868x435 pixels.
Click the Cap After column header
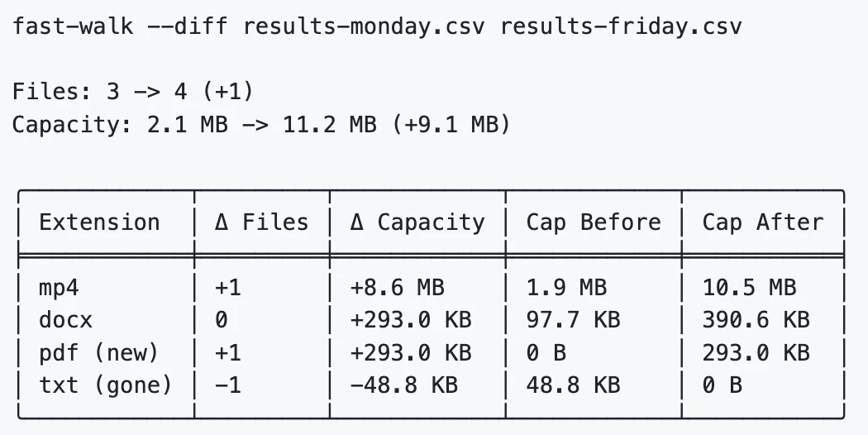pyautogui.click(x=763, y=222)
